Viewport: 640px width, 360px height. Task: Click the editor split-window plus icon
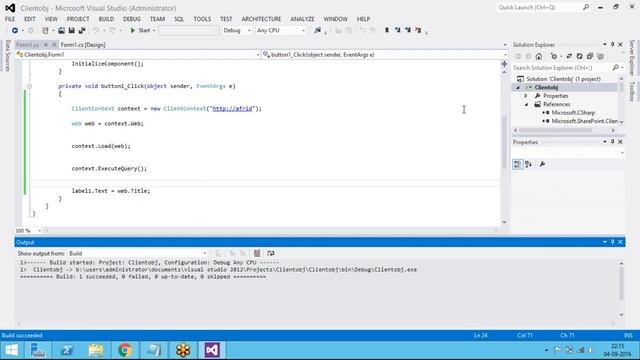(x=504, y=64)
